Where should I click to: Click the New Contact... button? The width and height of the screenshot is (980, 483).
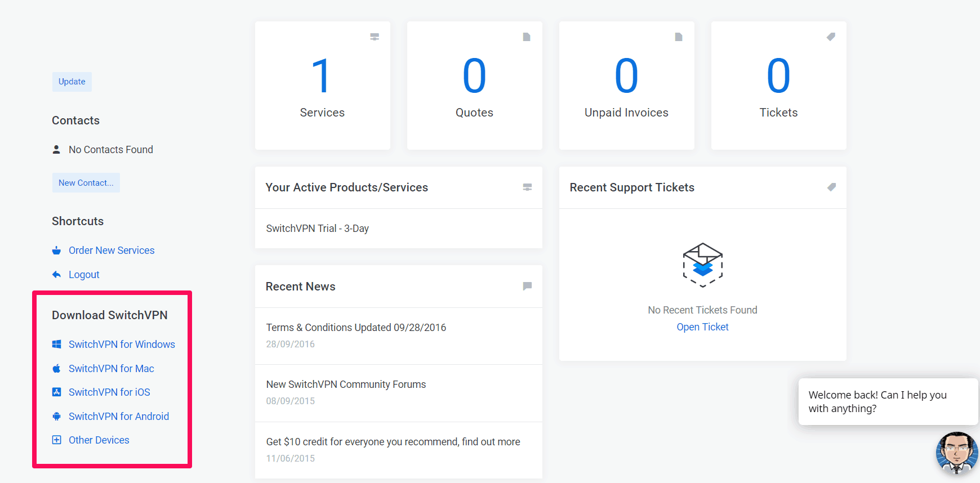86,183
